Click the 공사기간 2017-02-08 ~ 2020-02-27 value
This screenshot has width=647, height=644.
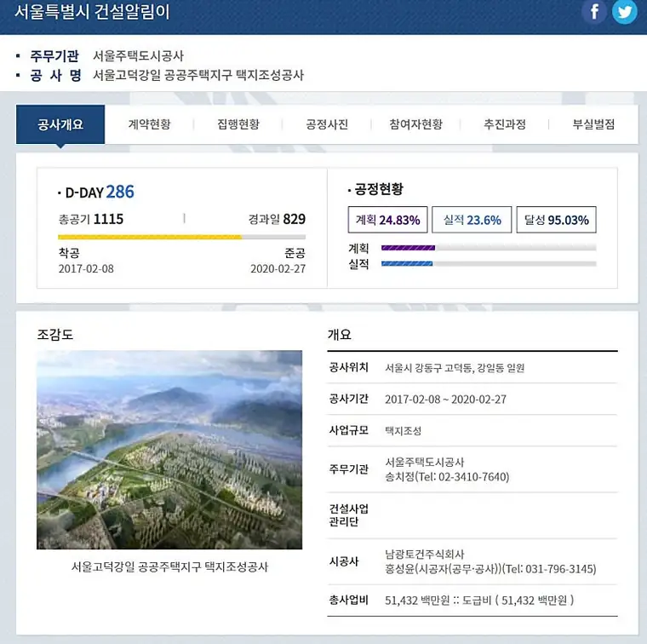[445, 400]
